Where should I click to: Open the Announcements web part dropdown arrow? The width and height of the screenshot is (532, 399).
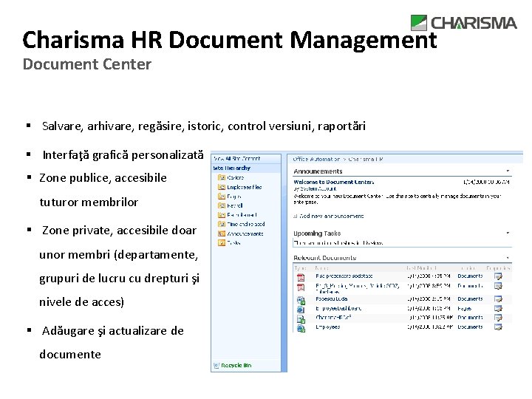[508, 171]
